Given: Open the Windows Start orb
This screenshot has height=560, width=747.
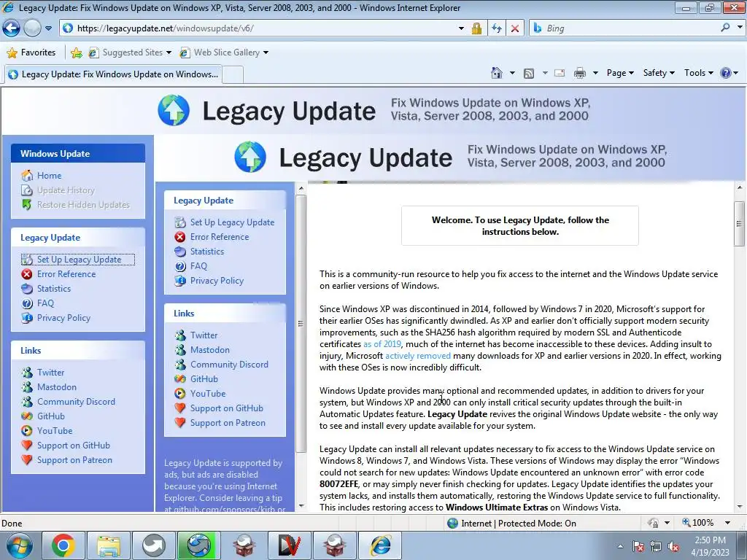Looking at the screenshot, I should [19, 545].
